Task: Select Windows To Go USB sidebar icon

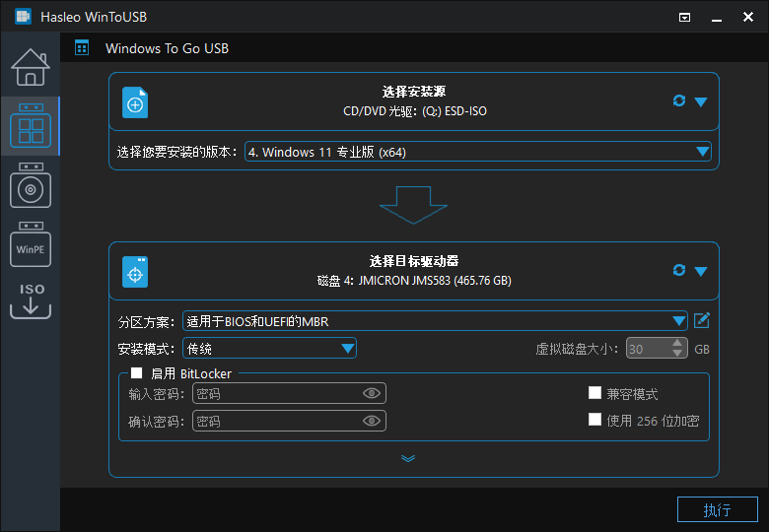Action: [x=31, y=126]
